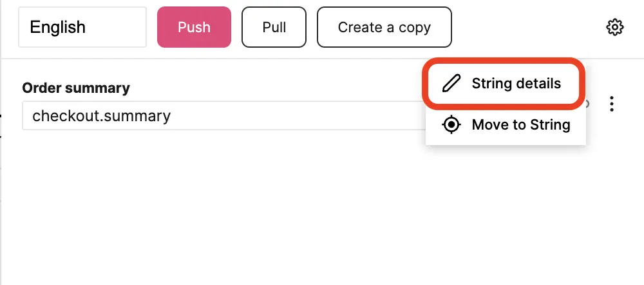This screenshot has height=285, width=644.
Task: Push translations using the Push button
Action: pos(194,28)
